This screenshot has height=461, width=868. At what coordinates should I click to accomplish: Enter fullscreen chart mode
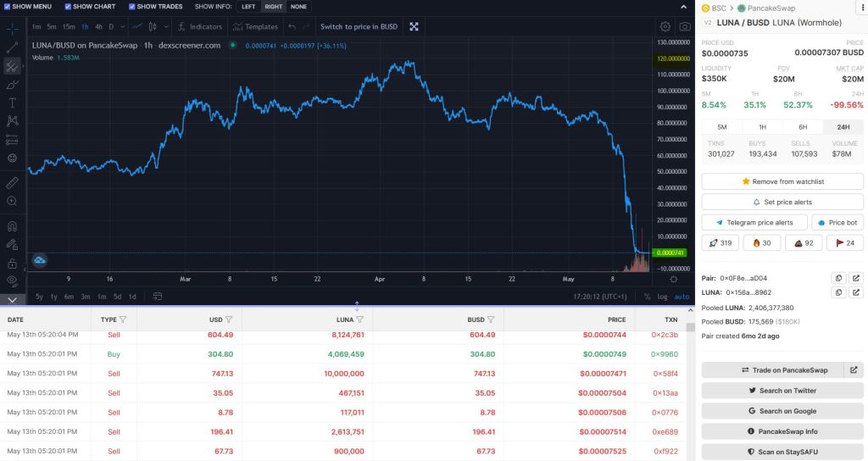(x=414, y=27)
